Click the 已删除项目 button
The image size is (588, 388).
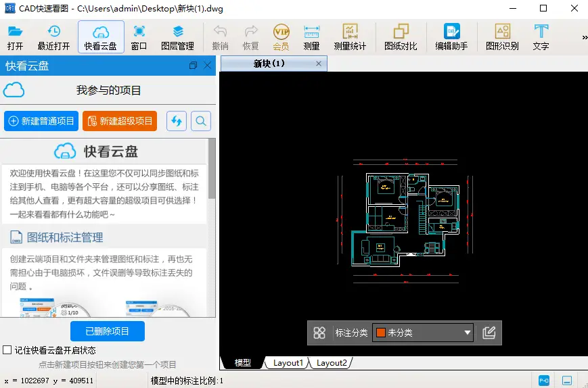tap(107, 331)
